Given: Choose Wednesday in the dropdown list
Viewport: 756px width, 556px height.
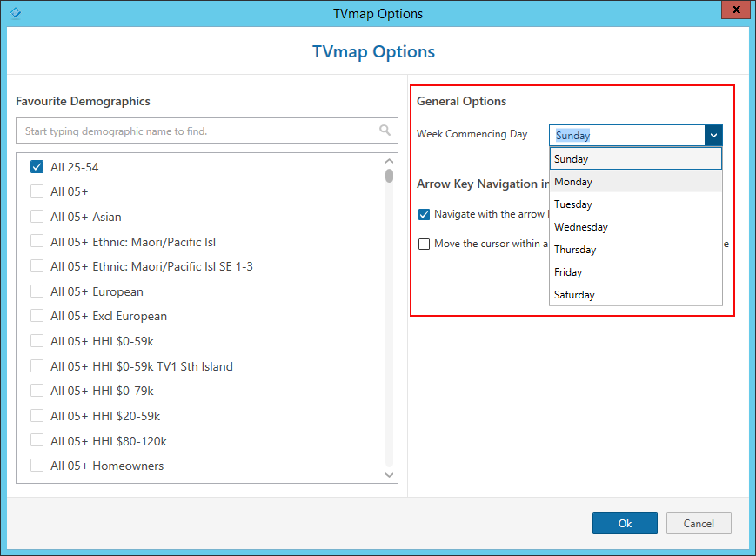Looking at the screenshot, I should pyautogui.click(x=635, y=226).
